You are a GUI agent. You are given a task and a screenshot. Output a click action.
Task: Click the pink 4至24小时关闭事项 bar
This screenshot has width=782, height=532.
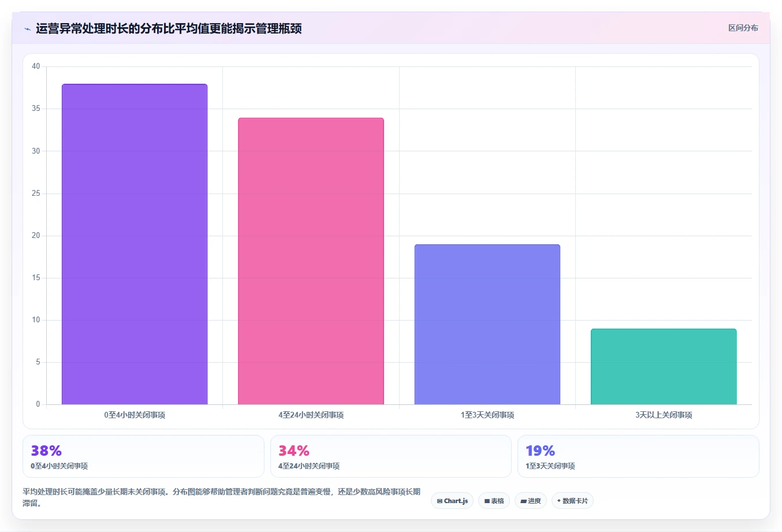click(311, 261)
